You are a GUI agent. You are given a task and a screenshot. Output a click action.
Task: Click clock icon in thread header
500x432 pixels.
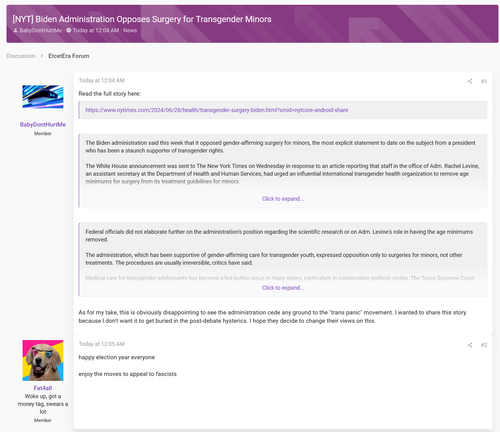[x=69, y=30]
